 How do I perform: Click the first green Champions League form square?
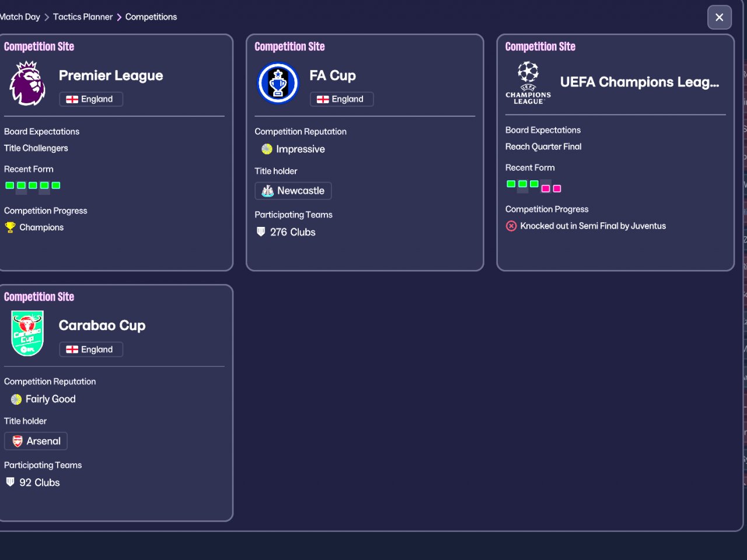click(511, 184)
